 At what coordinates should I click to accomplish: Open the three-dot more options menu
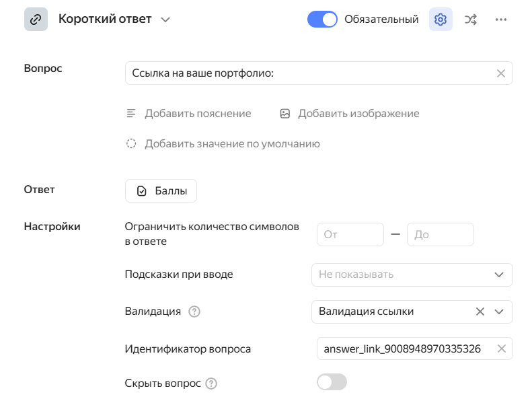tap(500, 20)
